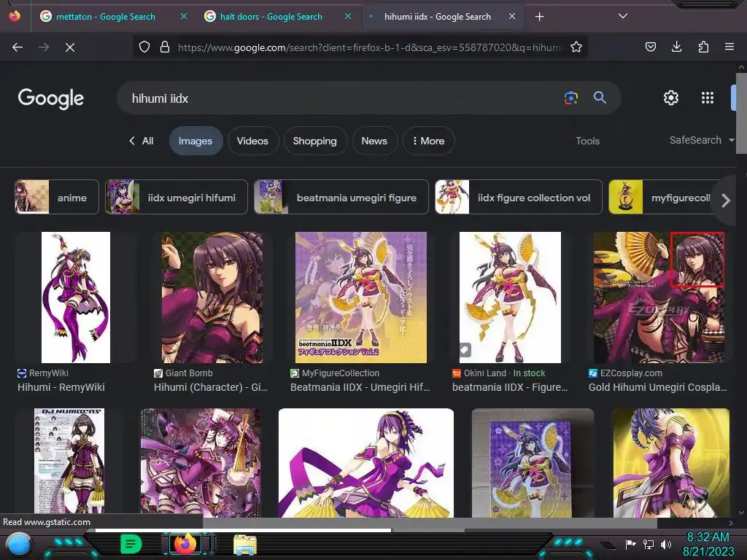This screenshot has width=747, height=560.
Task: Open Hihumi - RemyWiki result link
Action: click(61, 387)
